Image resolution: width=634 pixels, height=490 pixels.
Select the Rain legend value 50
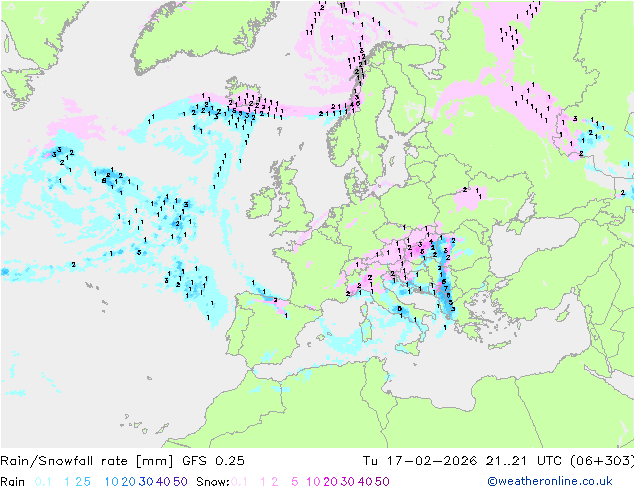point(180,482)
